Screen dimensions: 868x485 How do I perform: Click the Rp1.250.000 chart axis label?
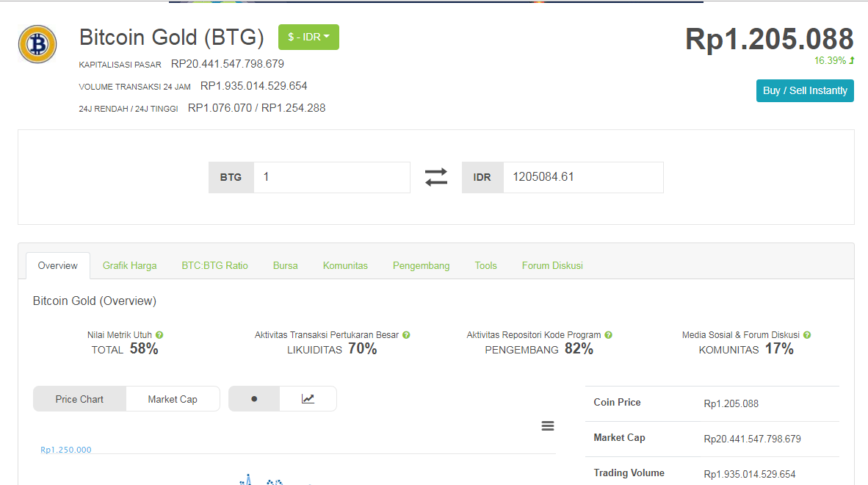coord(66,450)
